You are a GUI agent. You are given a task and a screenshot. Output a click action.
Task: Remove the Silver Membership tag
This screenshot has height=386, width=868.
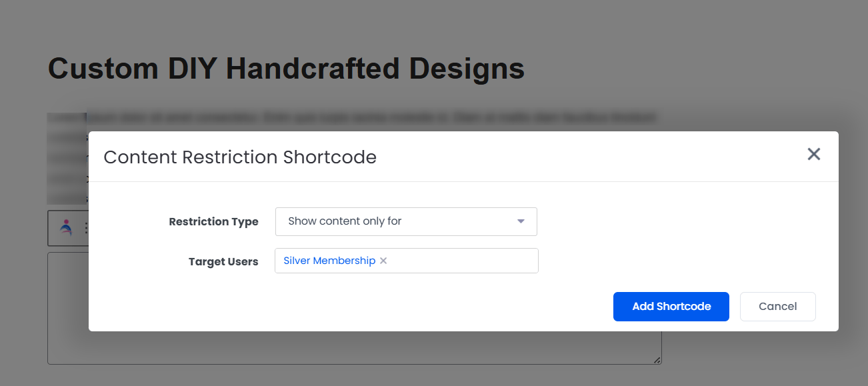point(383,261)
